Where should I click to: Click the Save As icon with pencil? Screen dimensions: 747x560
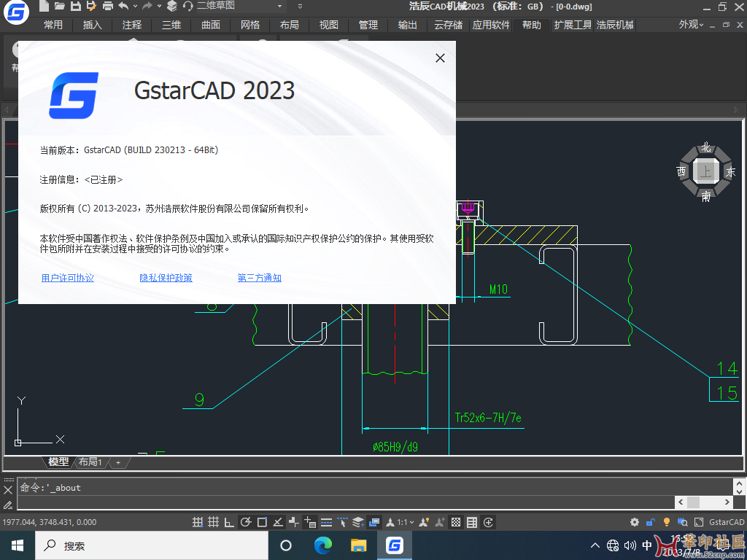pos(91,6)
